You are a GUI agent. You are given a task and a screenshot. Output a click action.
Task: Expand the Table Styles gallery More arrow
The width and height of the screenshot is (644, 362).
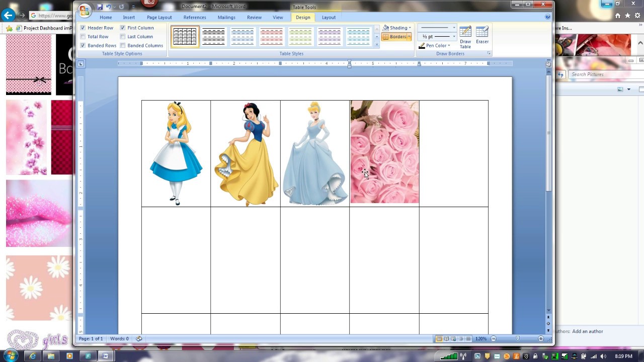pos(376,45)
